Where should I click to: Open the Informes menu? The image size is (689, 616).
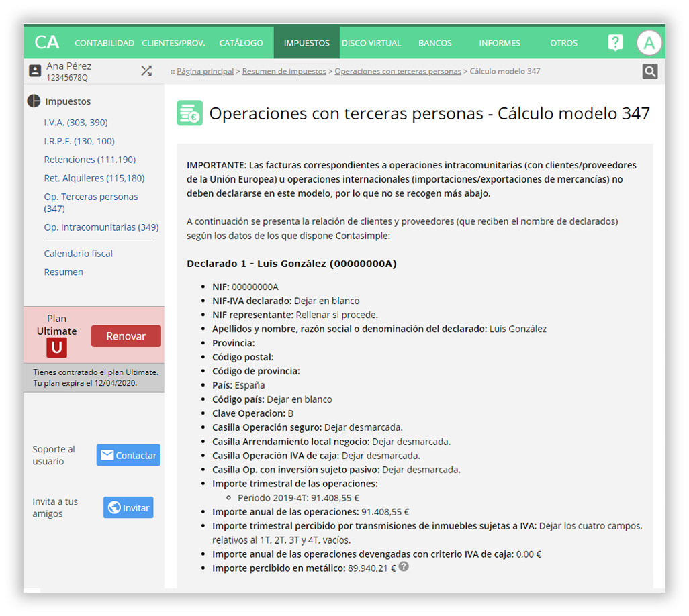500,43
